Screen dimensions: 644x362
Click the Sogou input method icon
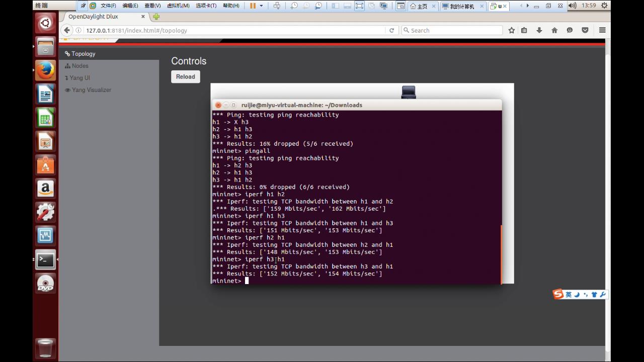coord(558,294)
